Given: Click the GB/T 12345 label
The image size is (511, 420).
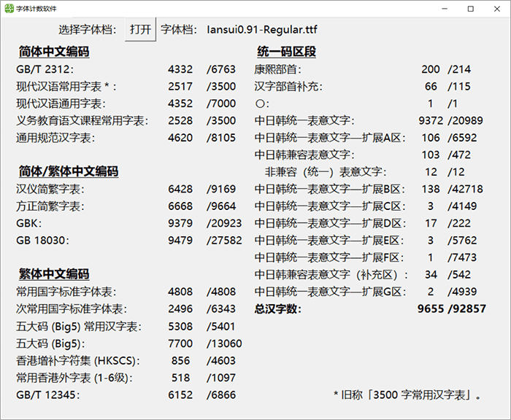Looking at the screenshot, I should click(48, 395).
